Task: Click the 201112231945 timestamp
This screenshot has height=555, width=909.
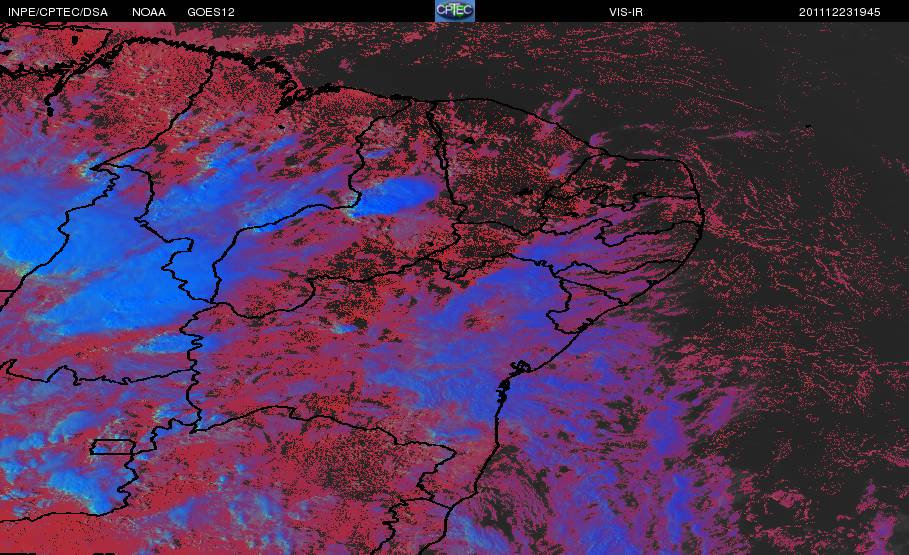Action: tap(839, 12)
